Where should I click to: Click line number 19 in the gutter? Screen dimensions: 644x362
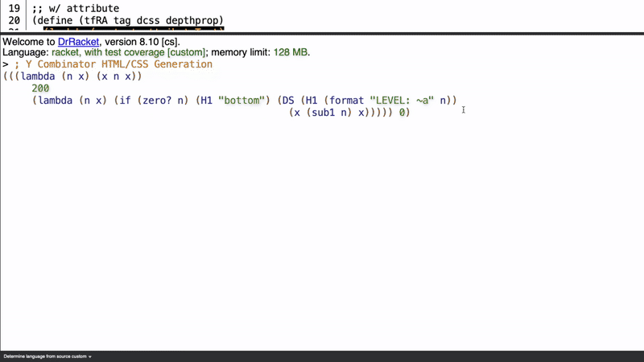[x=14, y=8]
